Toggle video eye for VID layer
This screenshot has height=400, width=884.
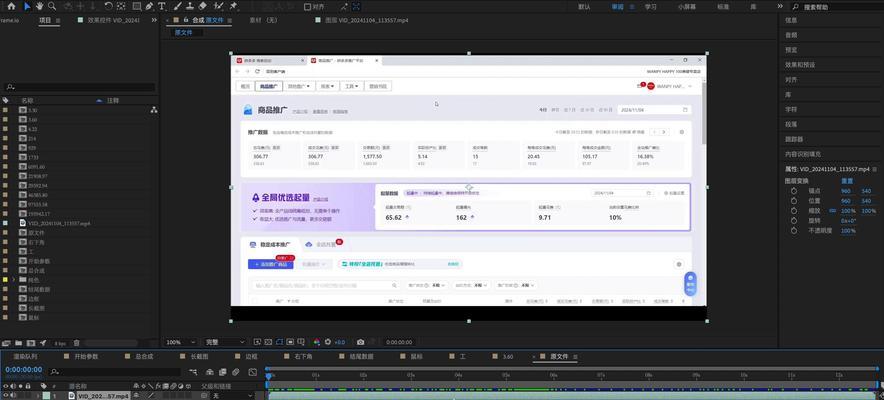6,396
